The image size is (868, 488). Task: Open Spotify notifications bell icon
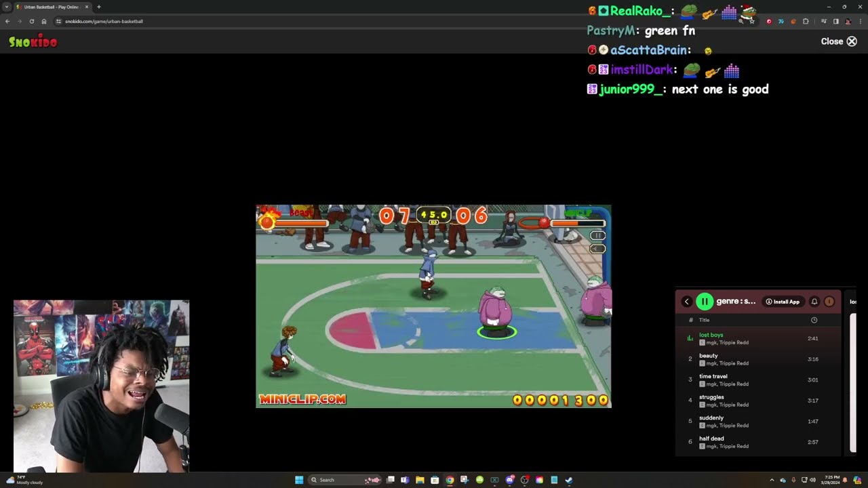point(814,302)
